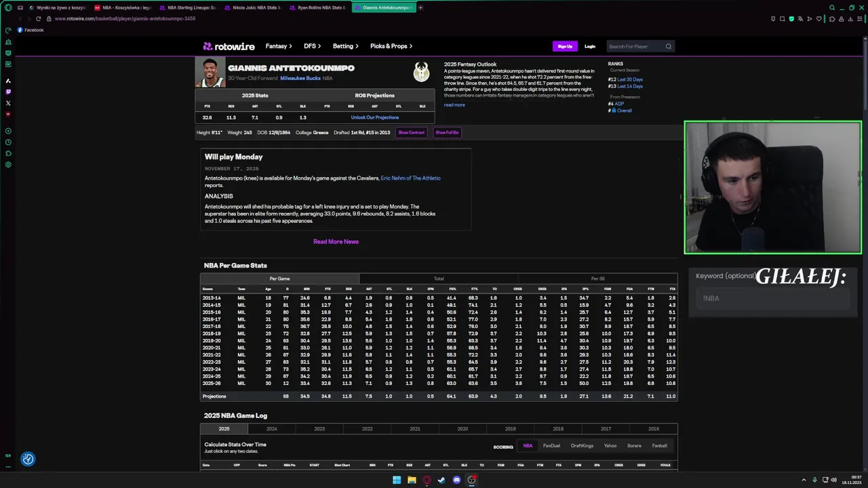Choose Fanball scoring option
868x488 pixels.
point(660,446)
